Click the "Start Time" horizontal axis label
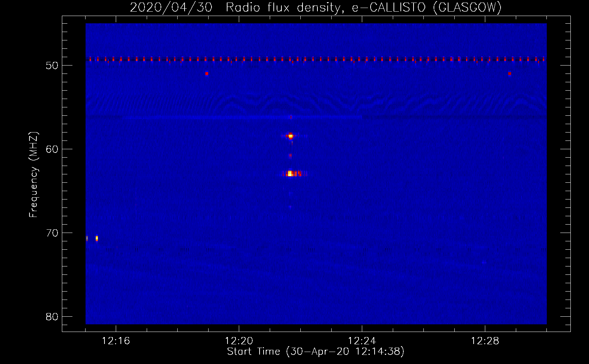The width and height of the screenshot is (589, 364). click(316, 352)
